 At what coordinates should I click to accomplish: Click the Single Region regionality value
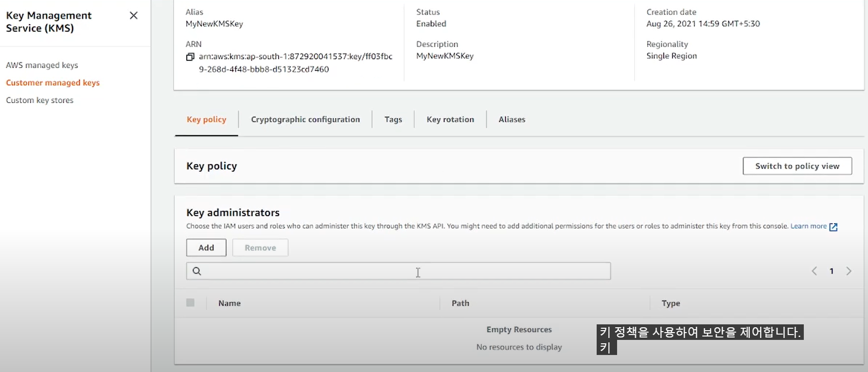(x=672, y=56)
